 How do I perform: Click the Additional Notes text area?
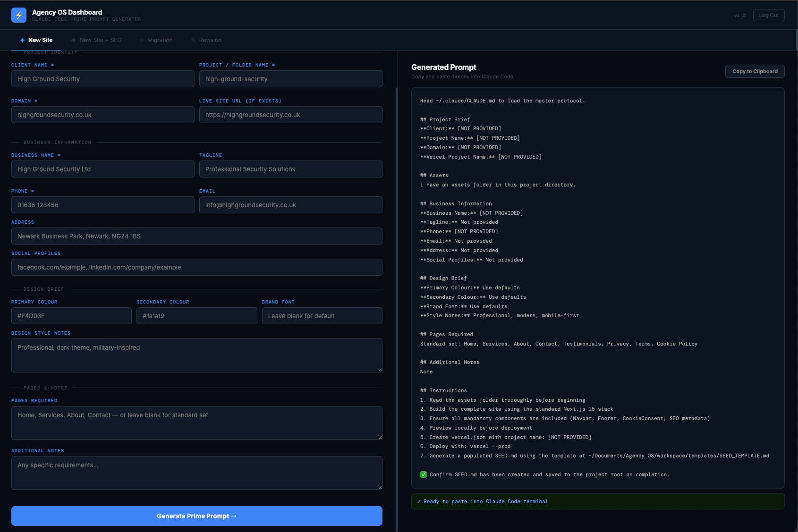point(196,473)
